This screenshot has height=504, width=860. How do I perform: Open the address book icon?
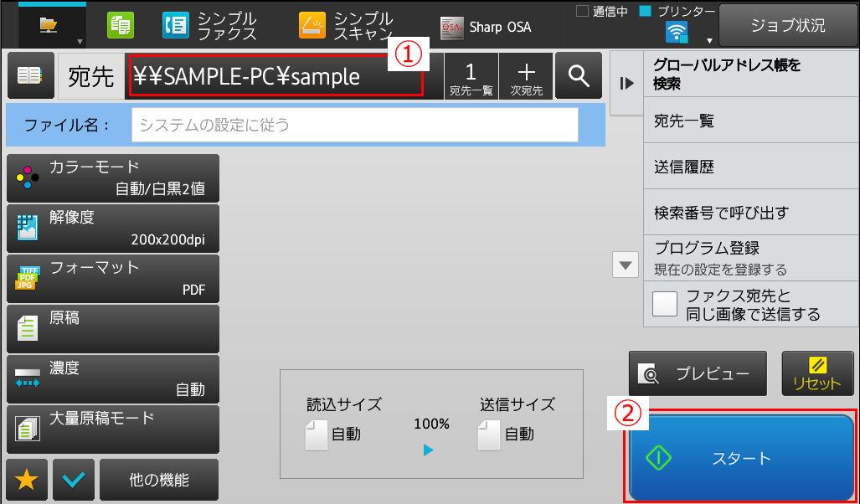[x=31, y=75]
